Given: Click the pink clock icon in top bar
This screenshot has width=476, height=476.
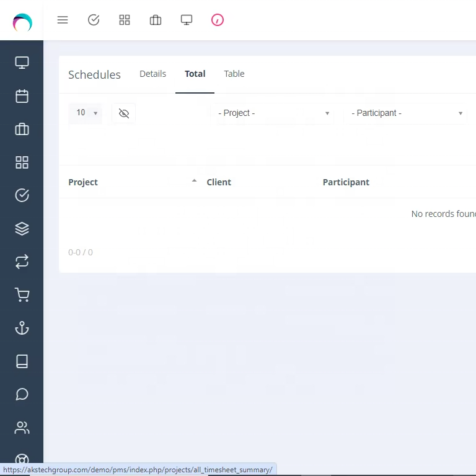Looking at the screenshot, I should (217, 20).
